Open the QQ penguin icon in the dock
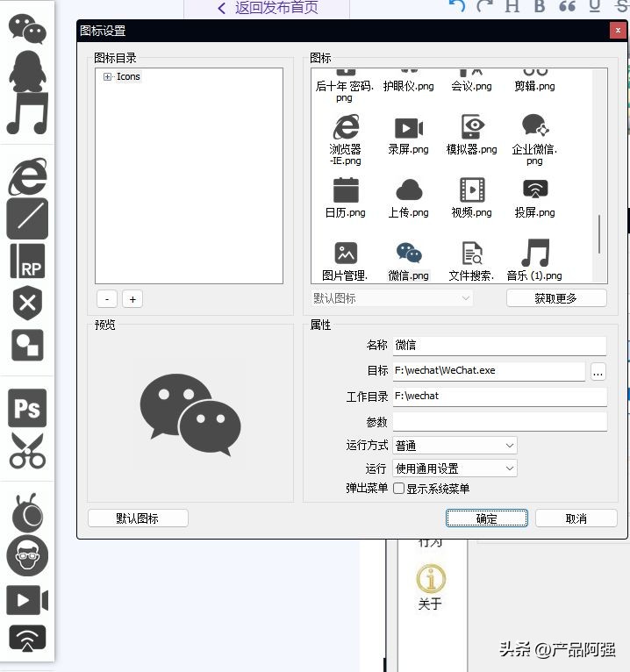The image size is (630, 672). pyautogui.click(x=27, y=71)
